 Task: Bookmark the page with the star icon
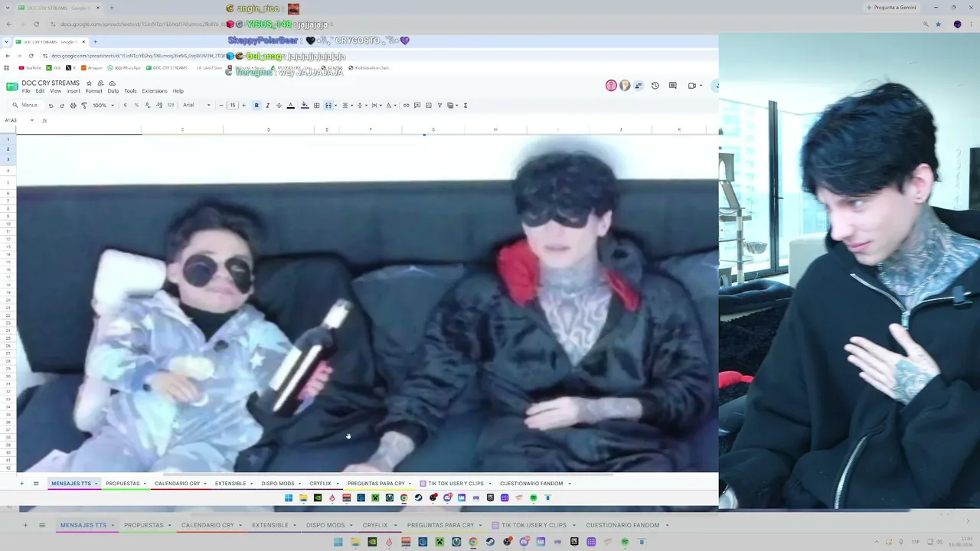click(938, 24)
